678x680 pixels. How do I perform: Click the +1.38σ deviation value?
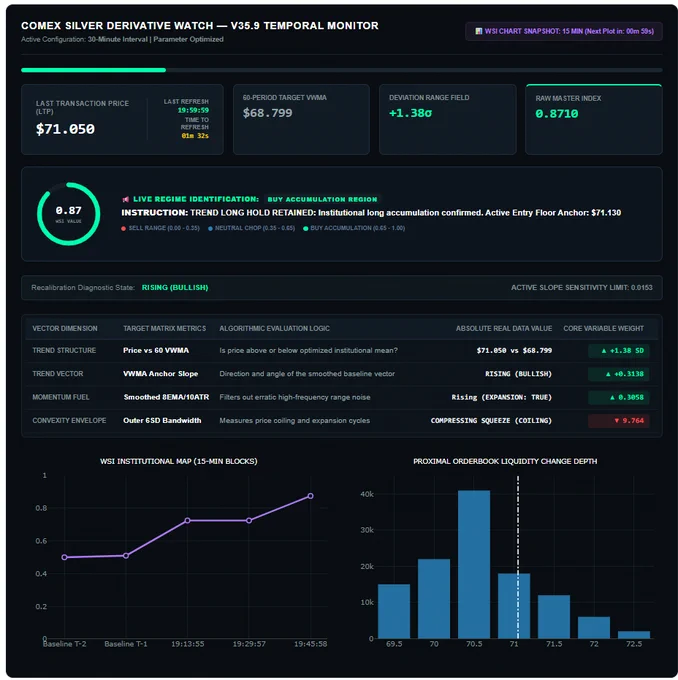410,113
